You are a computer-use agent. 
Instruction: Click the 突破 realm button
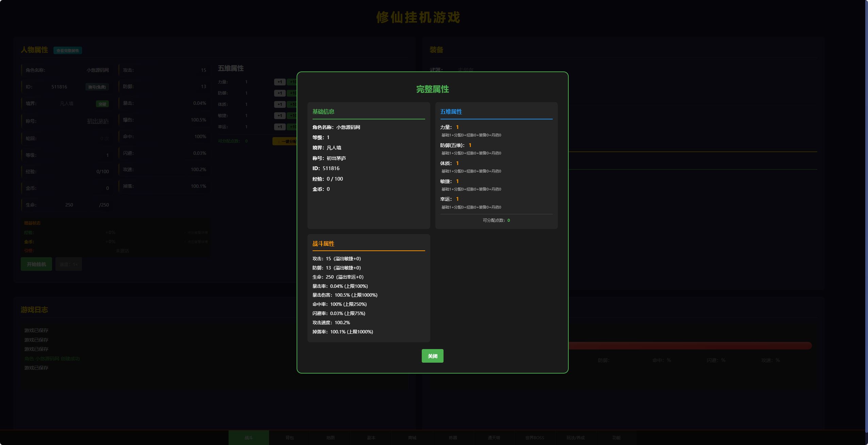(102, 104)
